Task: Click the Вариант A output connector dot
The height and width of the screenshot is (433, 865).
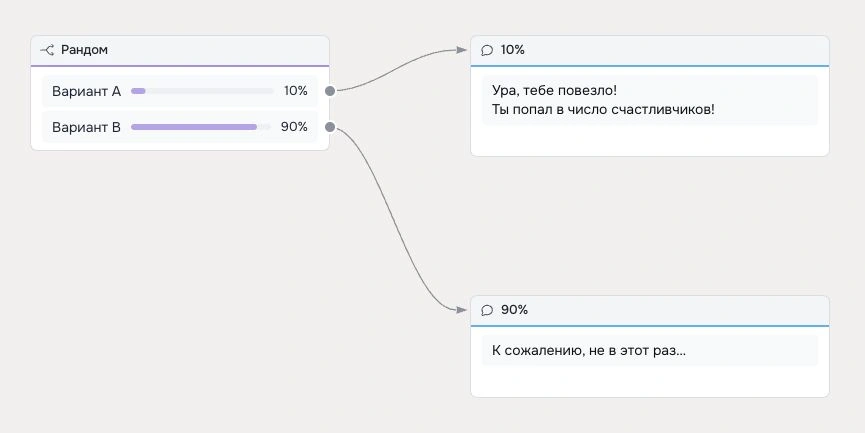Action: [330, 91]
